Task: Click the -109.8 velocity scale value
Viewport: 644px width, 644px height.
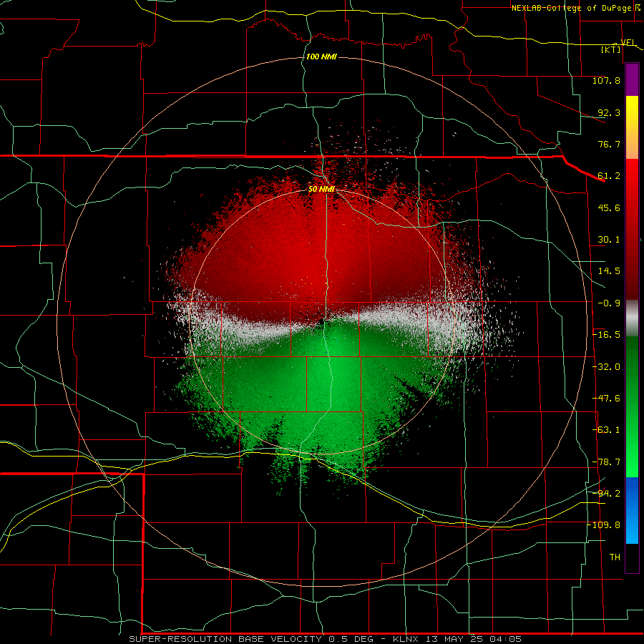Action: pos(604,525)
